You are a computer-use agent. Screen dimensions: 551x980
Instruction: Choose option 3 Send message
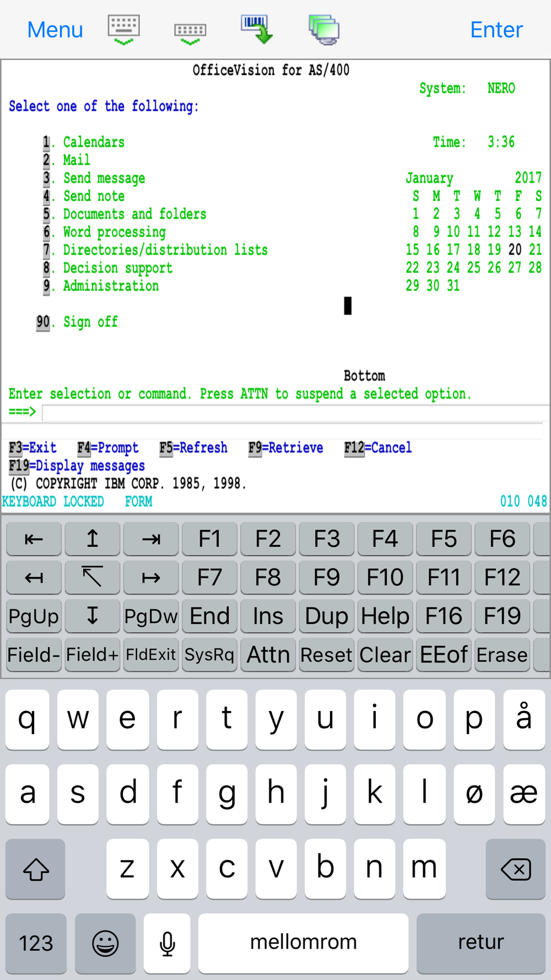94,179
